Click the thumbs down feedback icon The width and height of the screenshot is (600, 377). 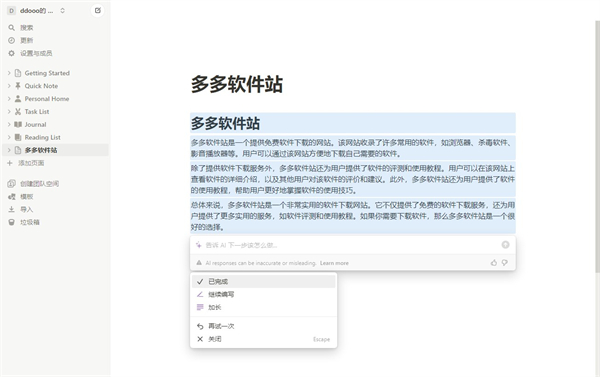click(505, 263)
